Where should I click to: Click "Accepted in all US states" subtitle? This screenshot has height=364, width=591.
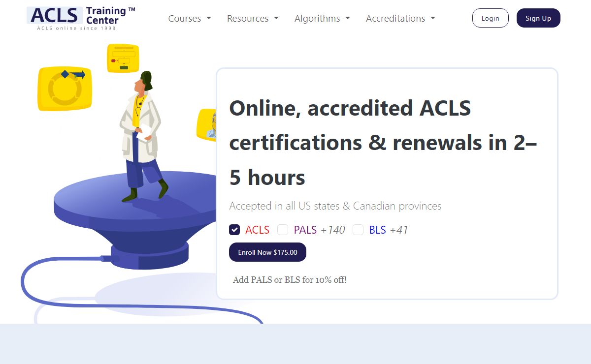click(335, 206)
